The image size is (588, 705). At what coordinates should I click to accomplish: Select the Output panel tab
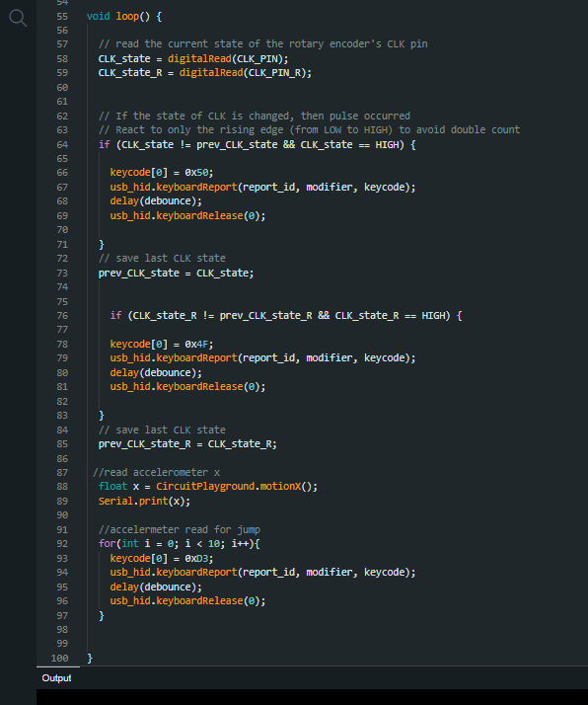tap(56, 678)
